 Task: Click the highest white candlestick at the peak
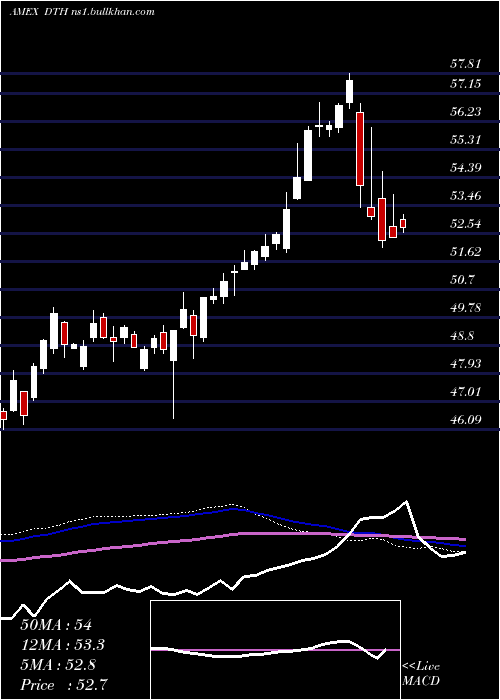pos(350,91)
